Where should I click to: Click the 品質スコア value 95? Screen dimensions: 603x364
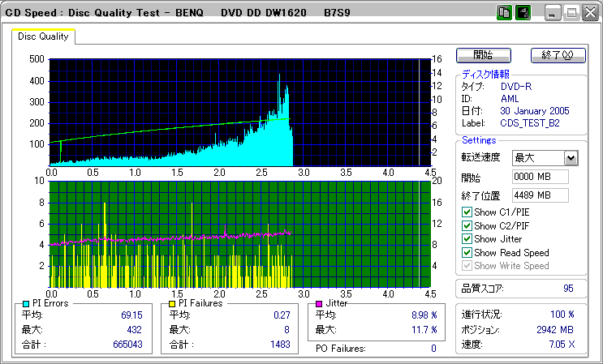(568, 289)
